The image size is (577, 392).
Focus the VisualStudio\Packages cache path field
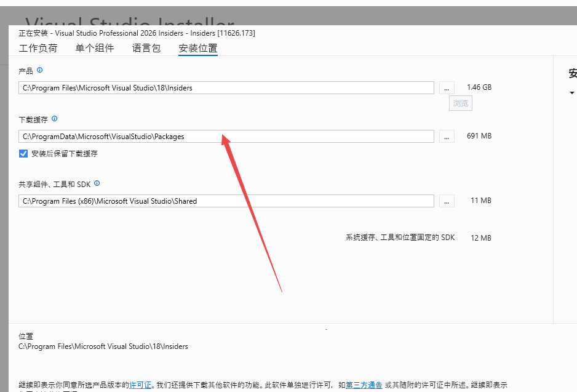click(x=226, y=136)
